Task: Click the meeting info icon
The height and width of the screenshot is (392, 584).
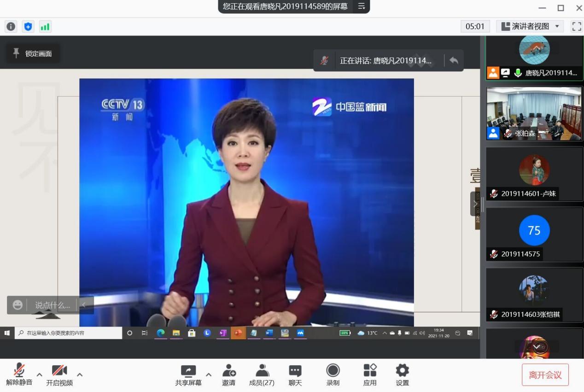Action: pos(11,27)
